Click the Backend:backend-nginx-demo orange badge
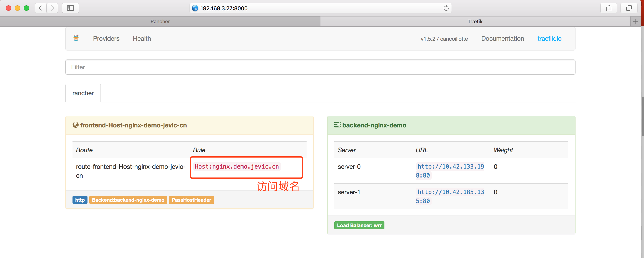 click(x=128, y=200)
